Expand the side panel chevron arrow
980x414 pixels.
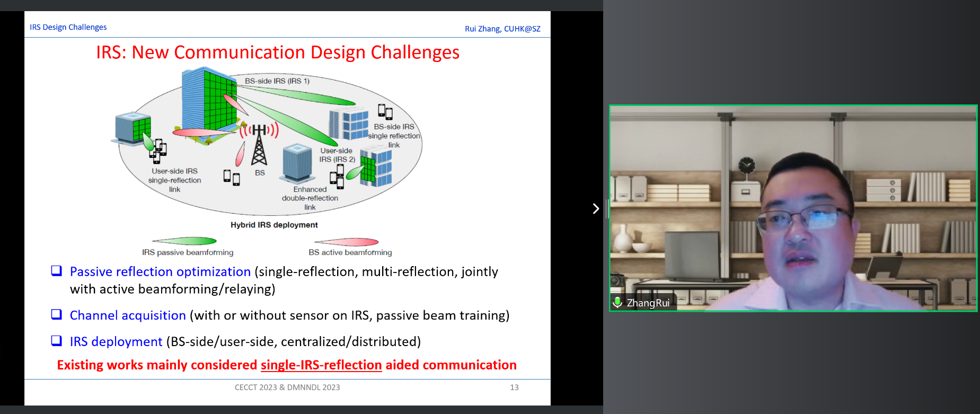tap(596, 208)
